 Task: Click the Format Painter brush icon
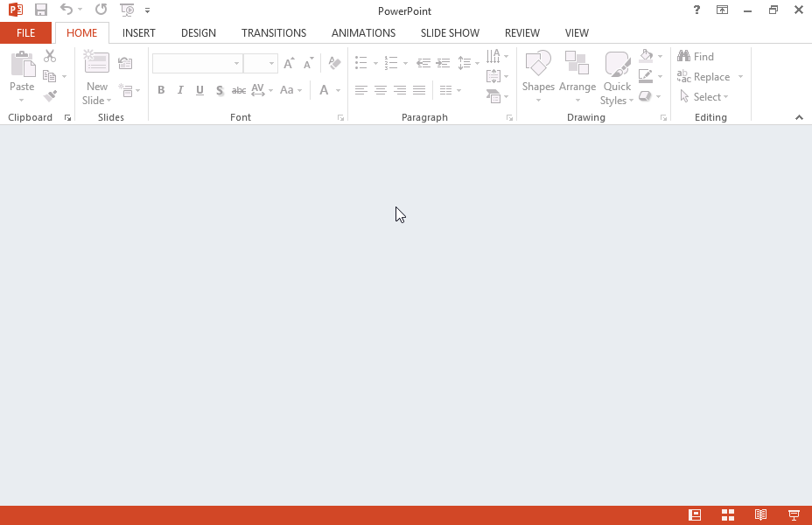(50, 95)
